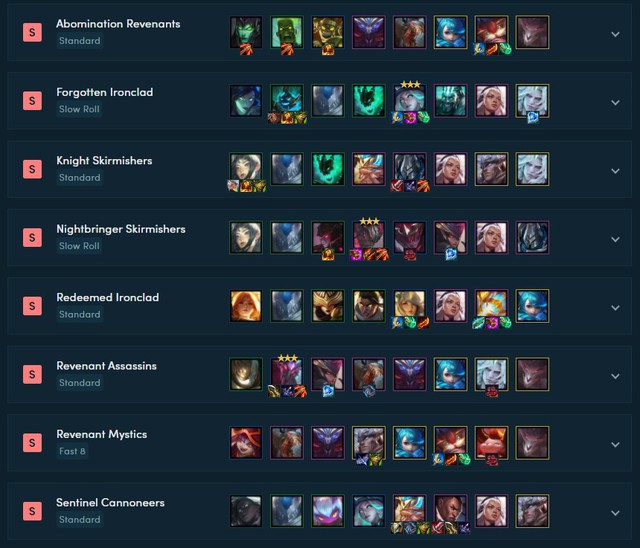Click the S tier badge for Abomination Revenants
640x548 pixels.
point(32,32)
